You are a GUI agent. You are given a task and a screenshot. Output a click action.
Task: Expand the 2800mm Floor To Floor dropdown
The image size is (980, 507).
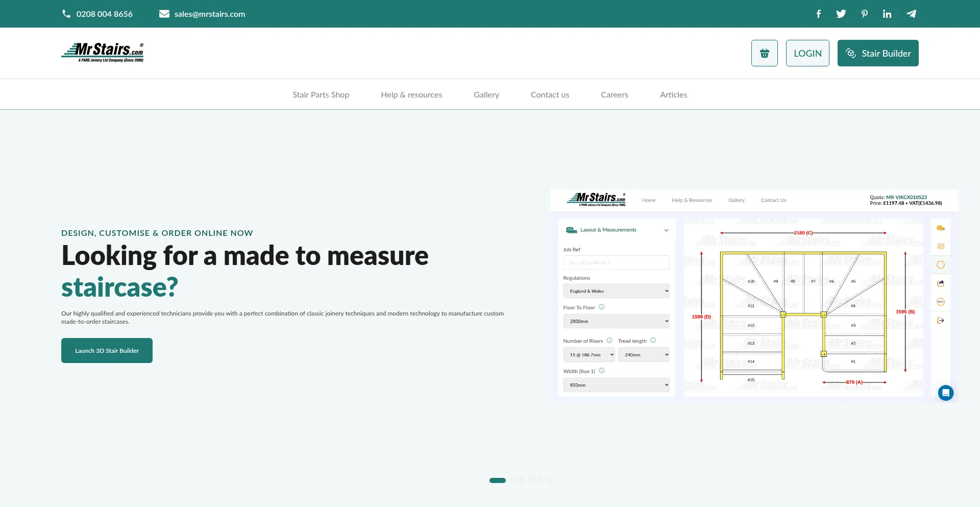click(x=616, y=321)
